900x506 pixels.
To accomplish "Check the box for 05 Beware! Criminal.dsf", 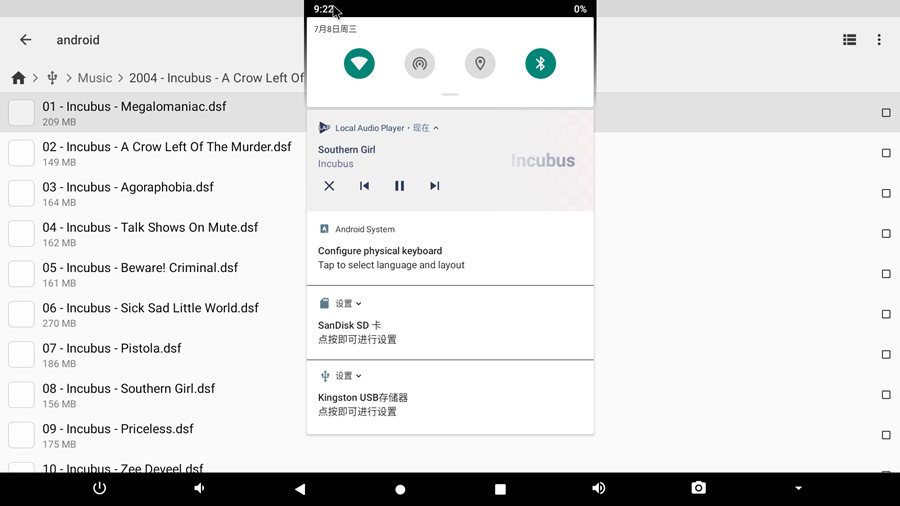I will pos(886,274).
